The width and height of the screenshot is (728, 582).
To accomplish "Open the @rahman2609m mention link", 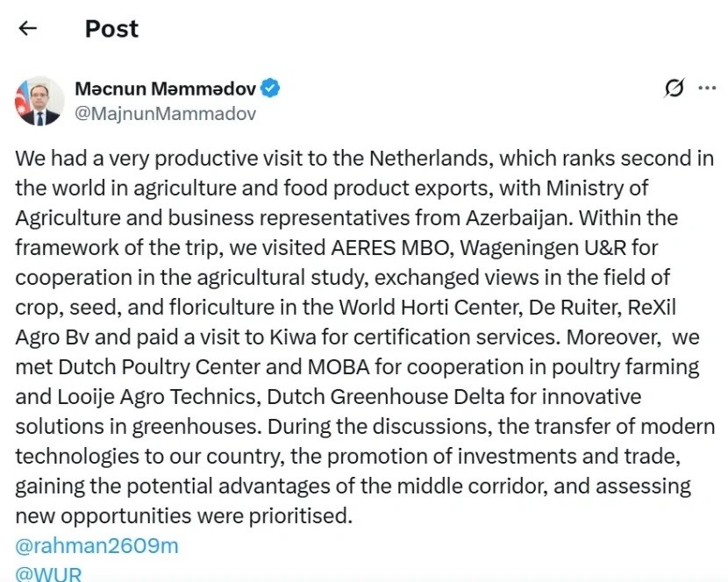I will [x=96, y=545].
